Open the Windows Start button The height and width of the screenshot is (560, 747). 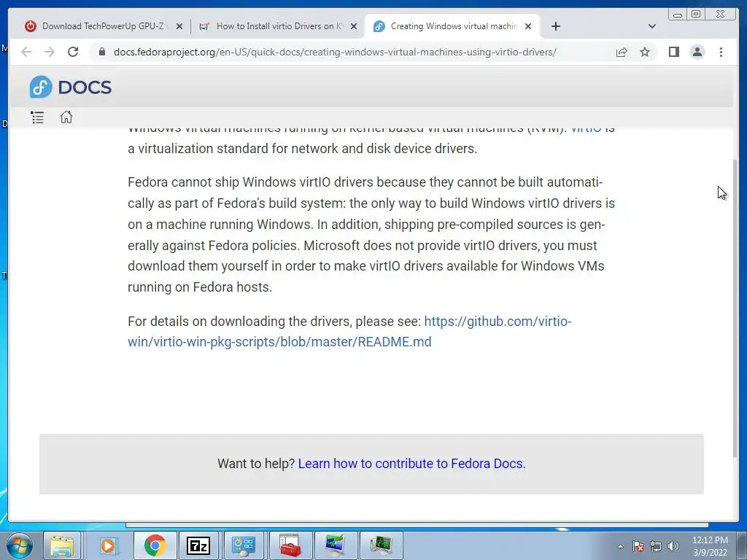pos(19,545)
